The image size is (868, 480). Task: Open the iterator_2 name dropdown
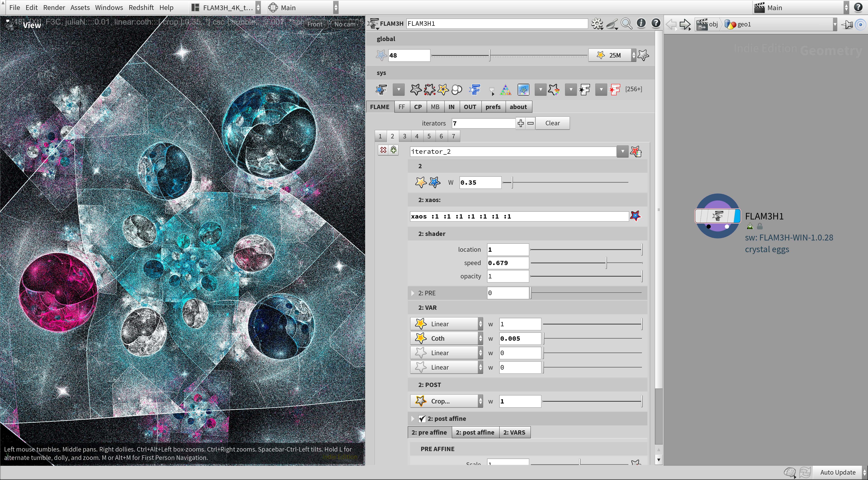tap(622, 151)
